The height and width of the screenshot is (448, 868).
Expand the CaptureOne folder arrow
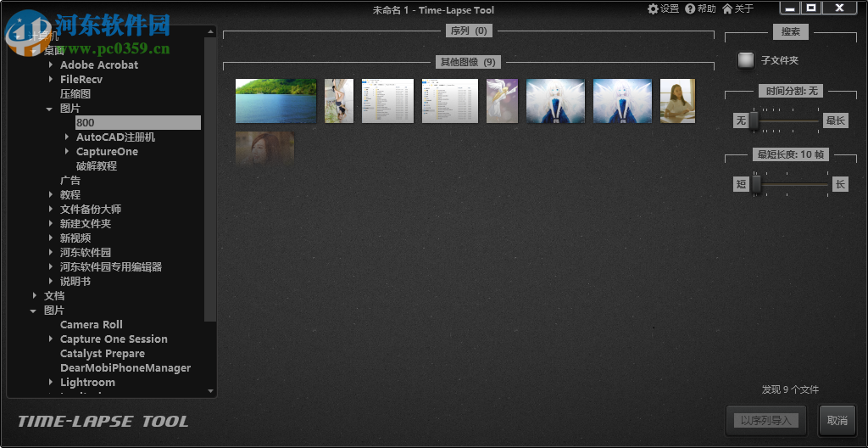point(66,151)
